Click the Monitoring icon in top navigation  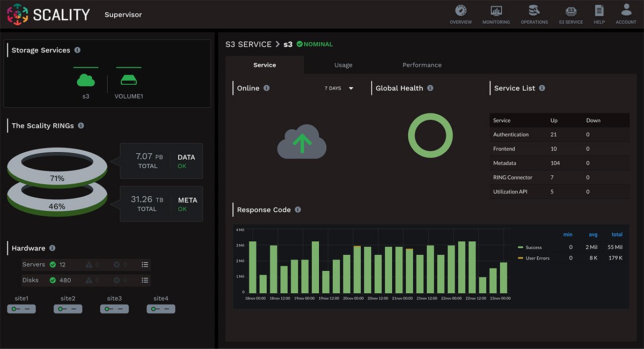[496, 12]
